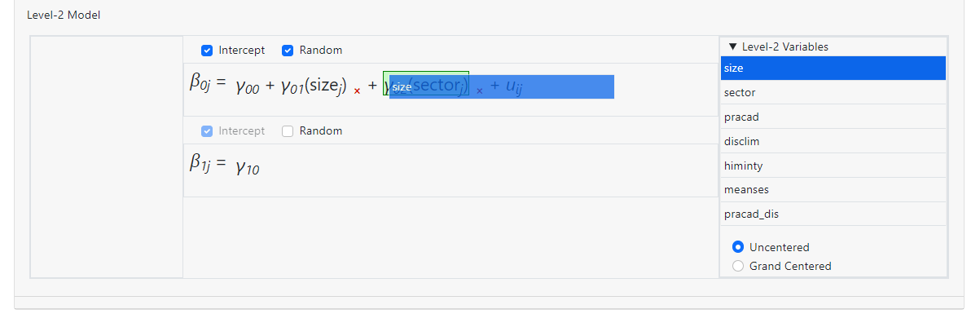Select size in the Level-2 Variables list
The width and height of the screenshot is (980, 327).
(833, 68)
